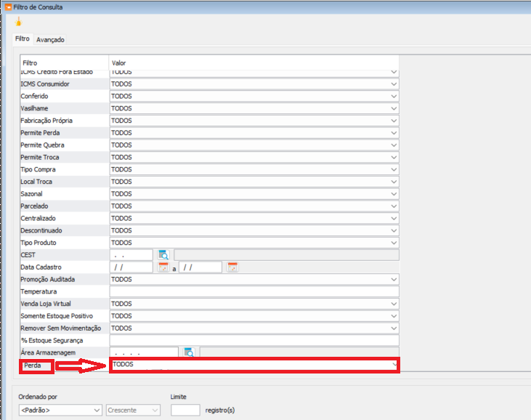Switch to the Avançado tab

(x=51, y=39)
